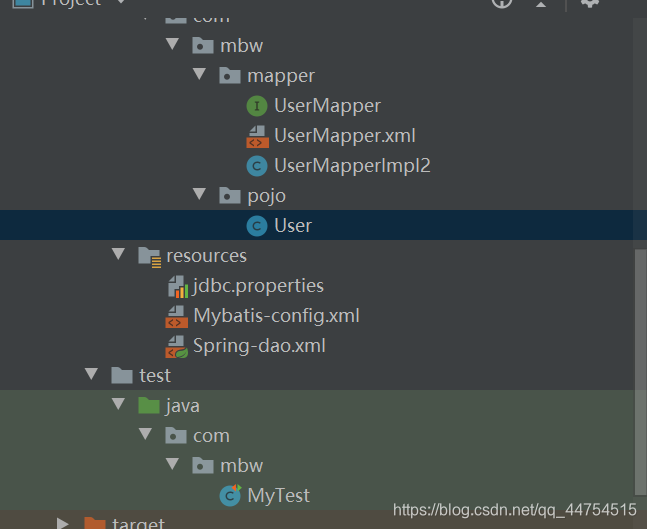Viewport: 647px width, 529px height.
Task: Click the UserMapperImpl2 class icon
Action: click(257, 166)
